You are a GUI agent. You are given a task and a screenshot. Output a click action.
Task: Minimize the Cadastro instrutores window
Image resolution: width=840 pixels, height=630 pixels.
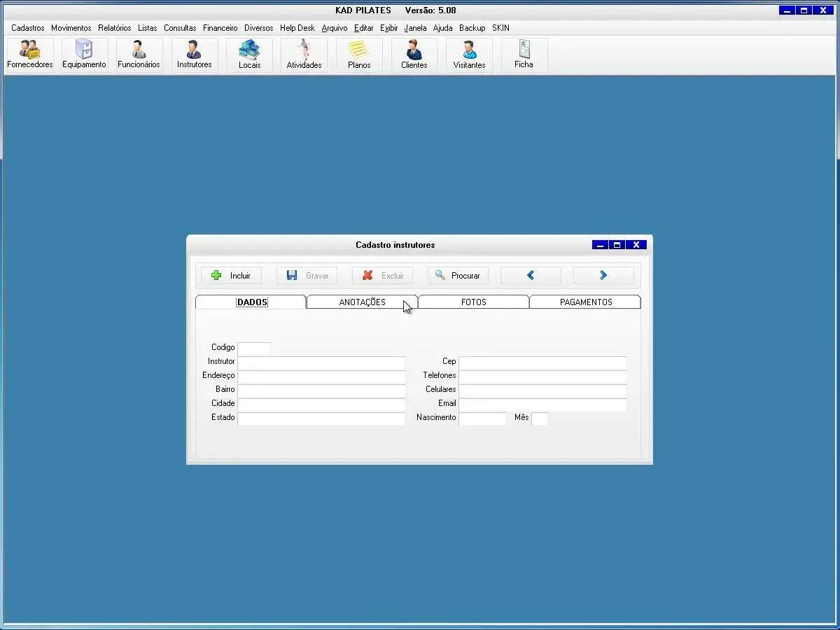[600, 245]
